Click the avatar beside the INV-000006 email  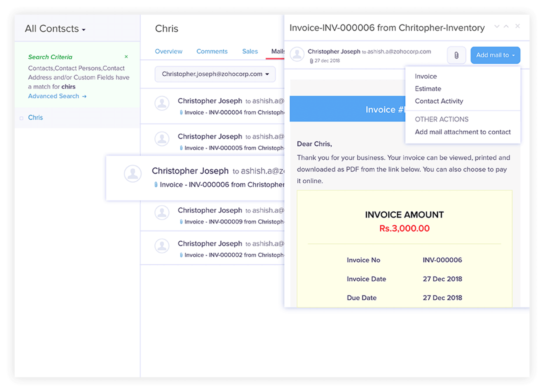point(133,173)
